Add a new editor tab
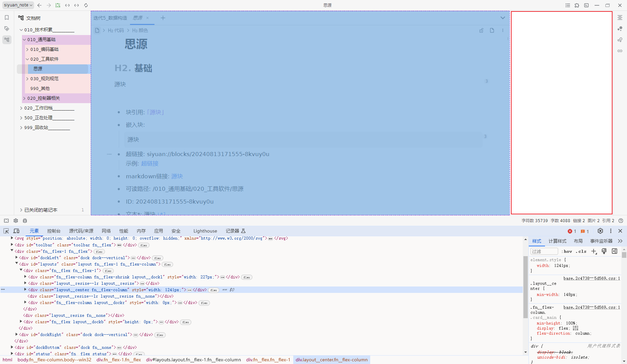 (x=163, y=18)
